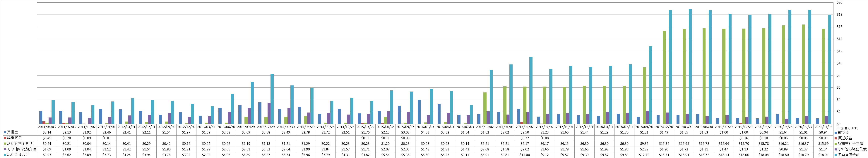Click the $18.01 total cell under 2021/01/03

pos(824,155)
